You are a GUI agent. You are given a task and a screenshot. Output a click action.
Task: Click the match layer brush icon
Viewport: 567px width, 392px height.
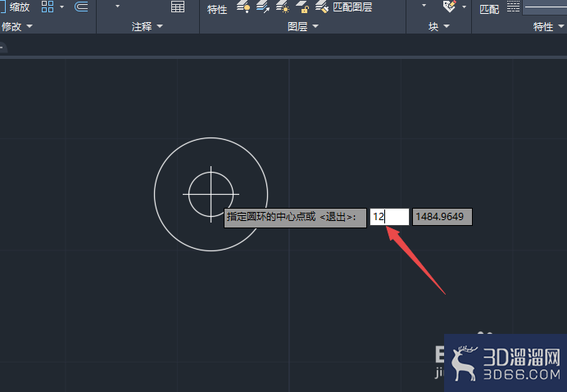(x=322, y=7)
